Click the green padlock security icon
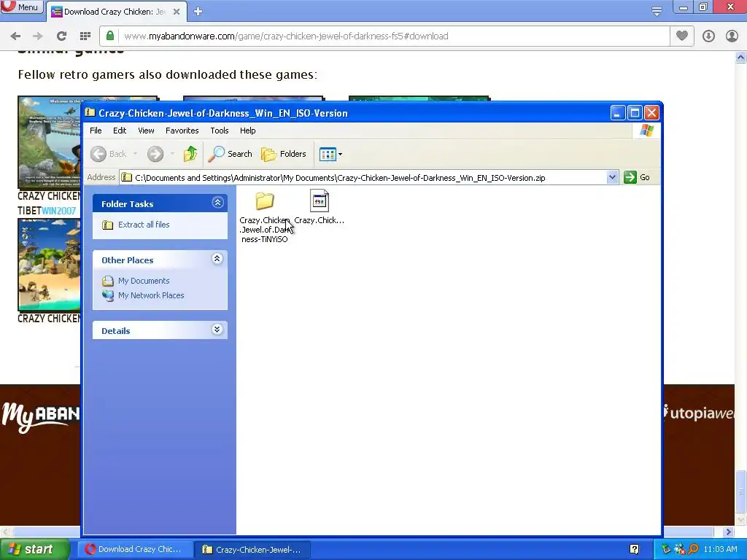 click(x=110, y=36)
